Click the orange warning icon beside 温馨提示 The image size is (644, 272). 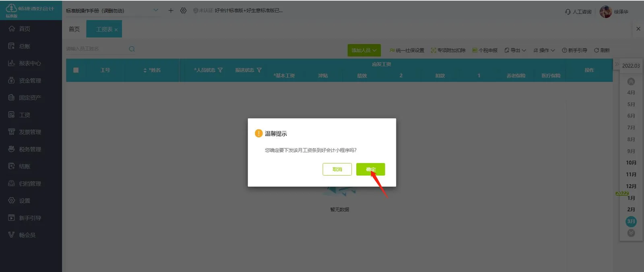click(259, 133)
